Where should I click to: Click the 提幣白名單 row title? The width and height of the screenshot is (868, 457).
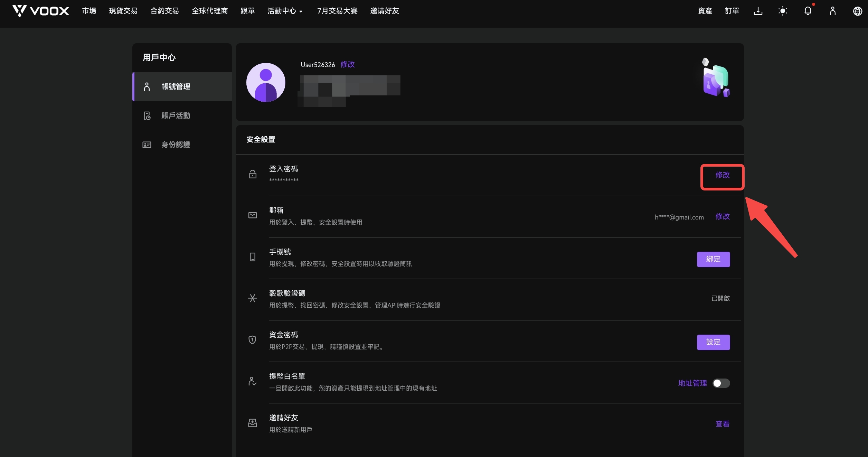point(287,376)
